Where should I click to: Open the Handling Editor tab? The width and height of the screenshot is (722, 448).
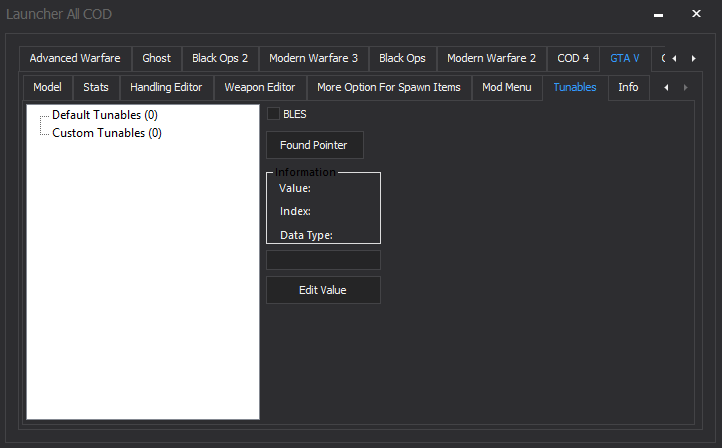[x=166, y=87]
